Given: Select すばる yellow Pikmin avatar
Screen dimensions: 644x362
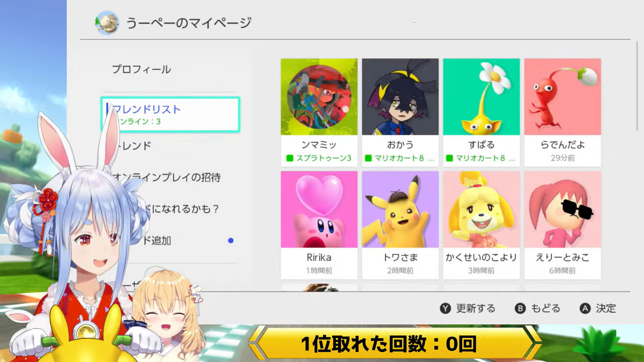Looking at the screenshot, I should click(x=481, y=97).
